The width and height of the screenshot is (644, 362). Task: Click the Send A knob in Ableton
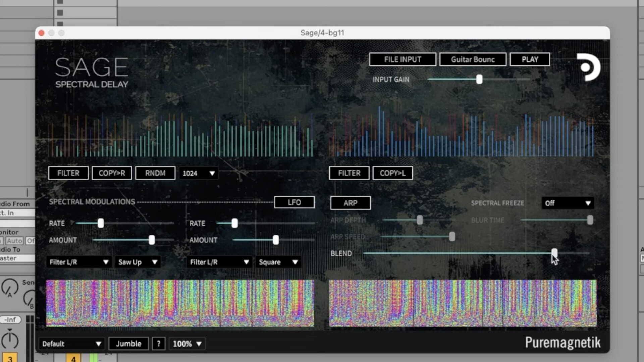[10, 288]
